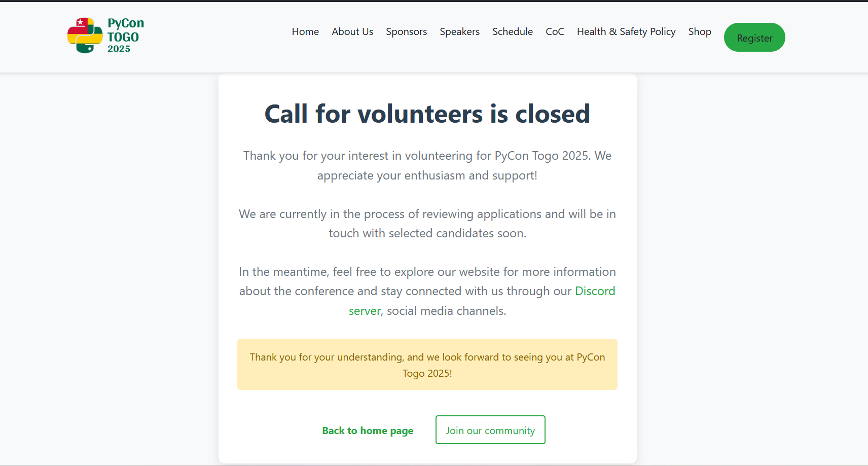
Task: Click the paragraph starting In the meantime
Action: pos(427,291)
